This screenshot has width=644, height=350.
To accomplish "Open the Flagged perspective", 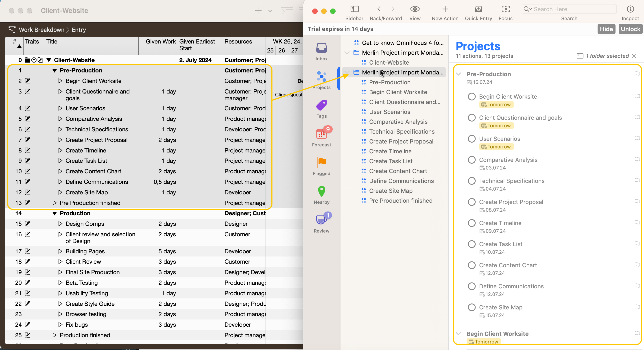I will 321,167.
